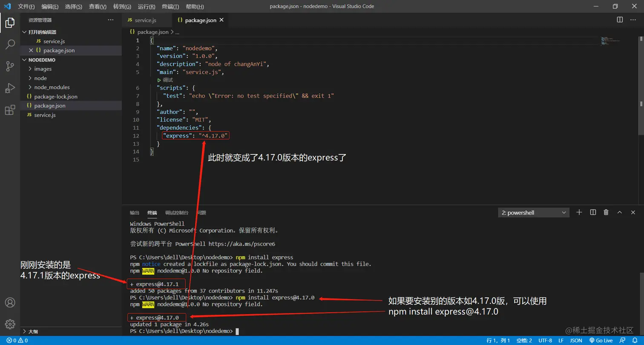Open the Manage gear in activity bar
644x345 pixels.
pos(10,324)
